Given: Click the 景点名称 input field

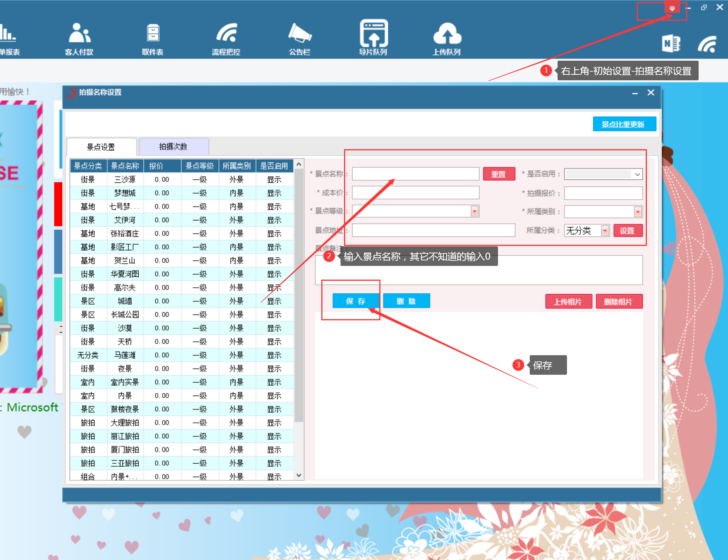Looking at the screenshot, I should [x=415, y=174].
